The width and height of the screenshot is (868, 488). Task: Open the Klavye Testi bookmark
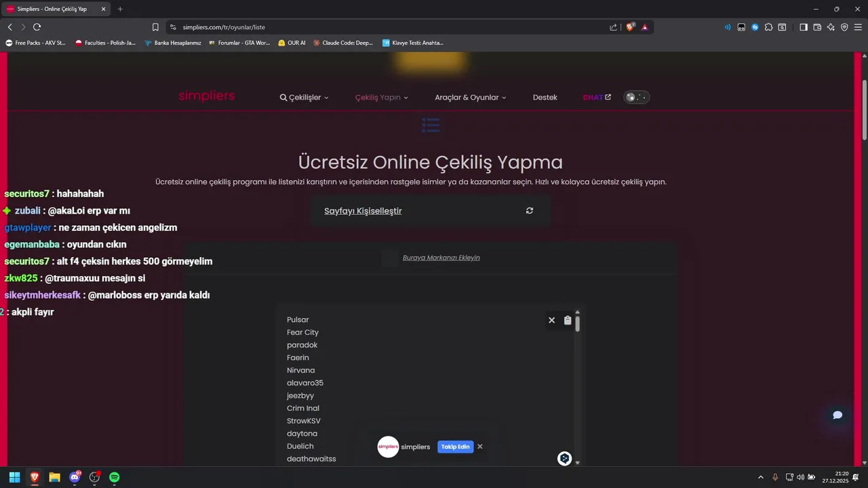(x=413, y=43)
